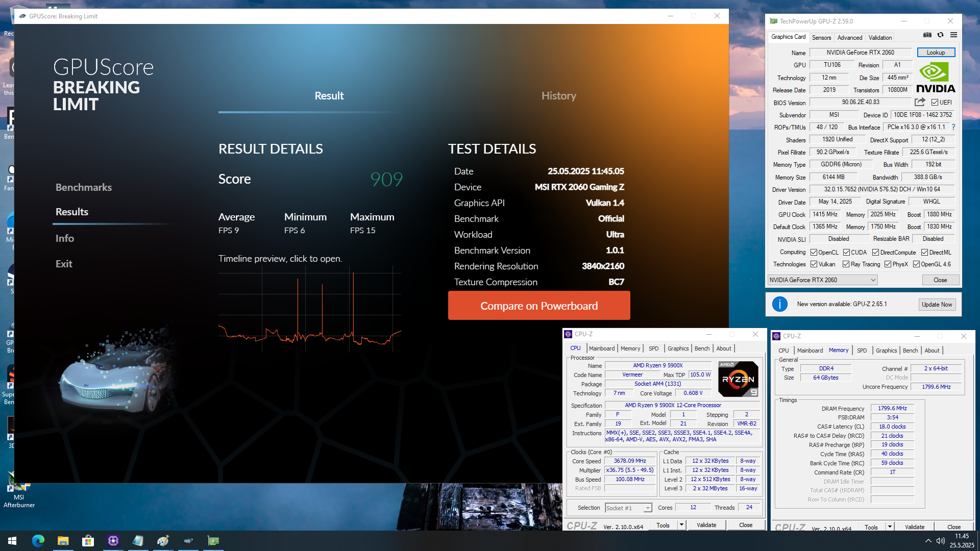Show hidden system tray icons
The width and height of the screenshot is (980, 551).
click(928, 541)
